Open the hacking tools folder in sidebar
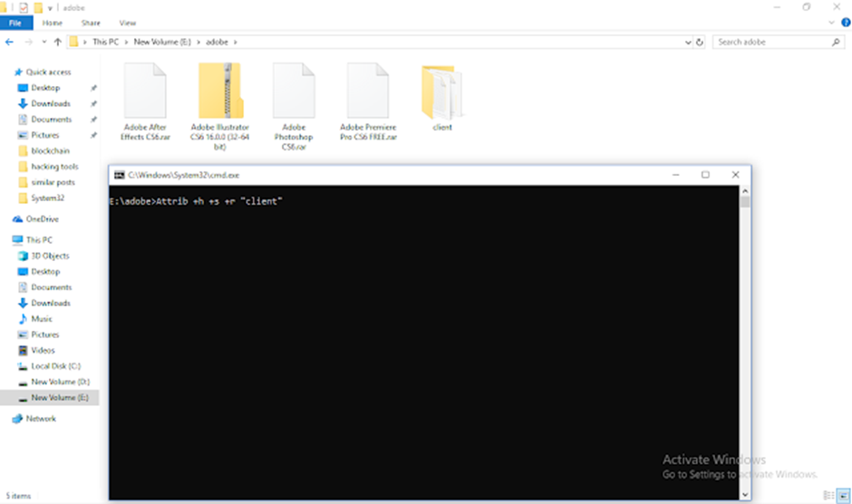 [54, 167]
